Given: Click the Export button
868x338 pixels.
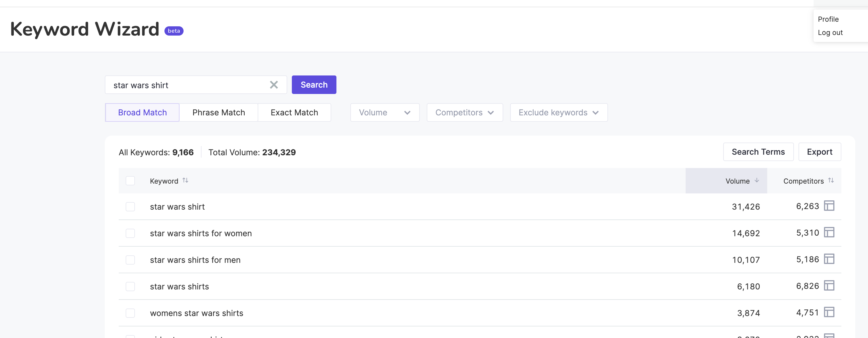Looking at the screenshot, I should click(819, 152).
